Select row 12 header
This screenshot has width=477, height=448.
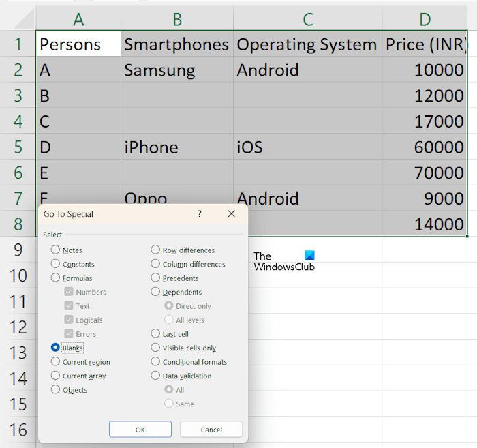[18, 327]
